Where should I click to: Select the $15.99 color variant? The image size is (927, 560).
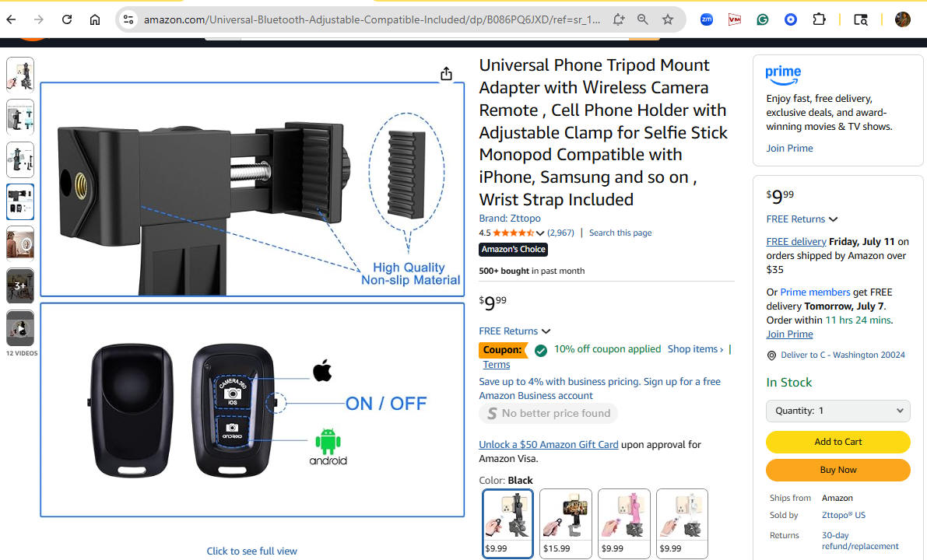tap(566, 523)
